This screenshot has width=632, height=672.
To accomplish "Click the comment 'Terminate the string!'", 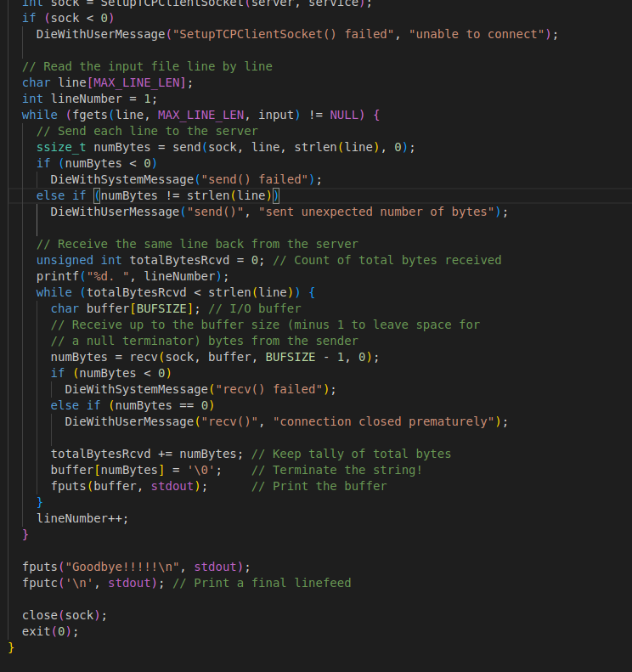I will click(336, 470).
